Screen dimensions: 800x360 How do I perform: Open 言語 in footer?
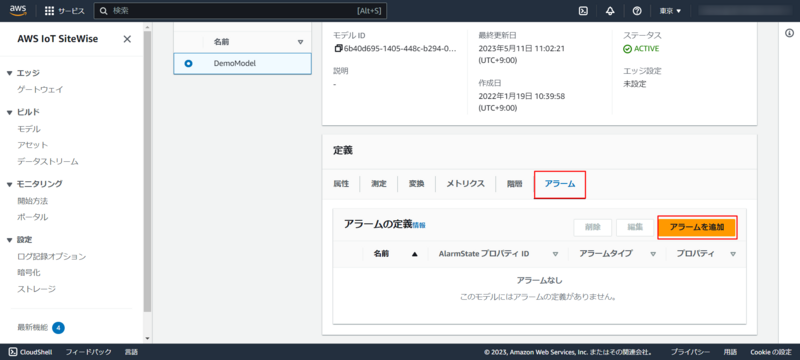[131, 352]
